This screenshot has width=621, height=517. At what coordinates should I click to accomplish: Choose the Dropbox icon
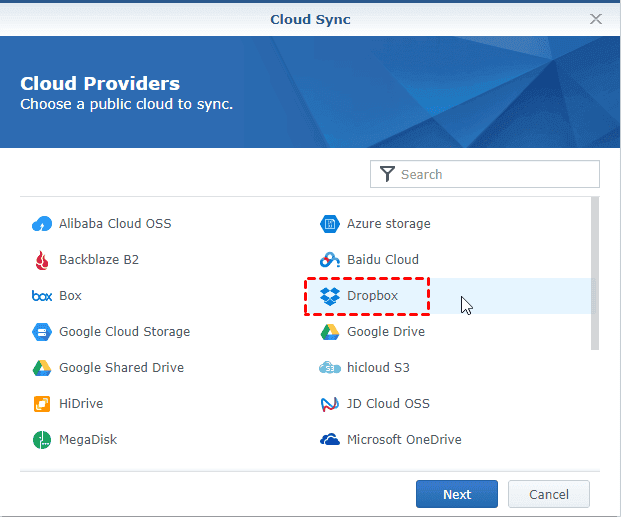pyautogui.click(x=330, y=296)
